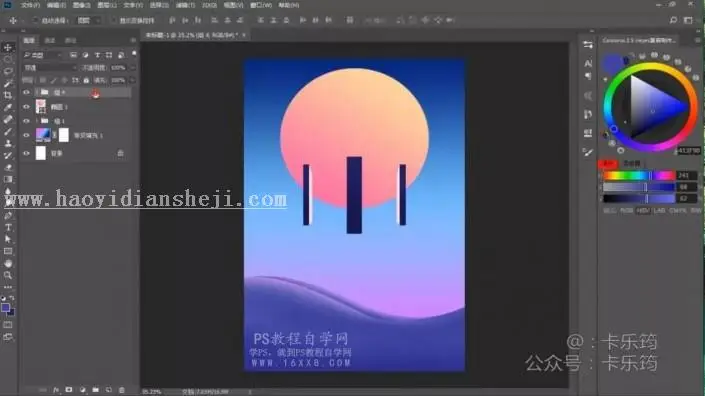Filter layers by type (T) icon
Viewport: 705px width, 396px height.
click(97, 55)
